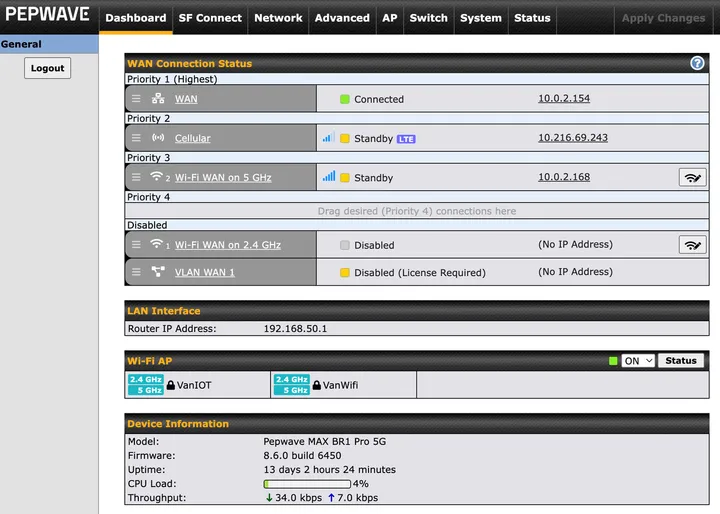
Task: Click the yellow Standby indicator for Cellular
Action: pos(344,138)
